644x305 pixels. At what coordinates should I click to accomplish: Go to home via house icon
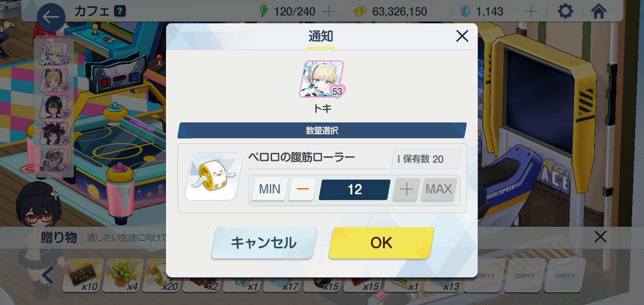(x=599, y=11)
